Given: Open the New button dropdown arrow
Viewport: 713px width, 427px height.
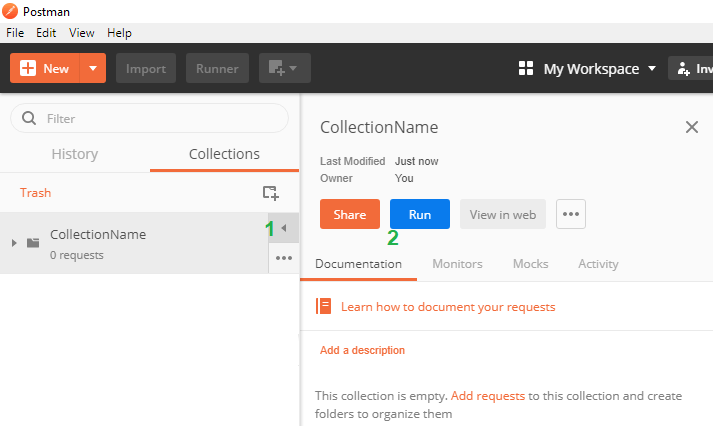Looking at the screenshot, I should coord(93,69).
